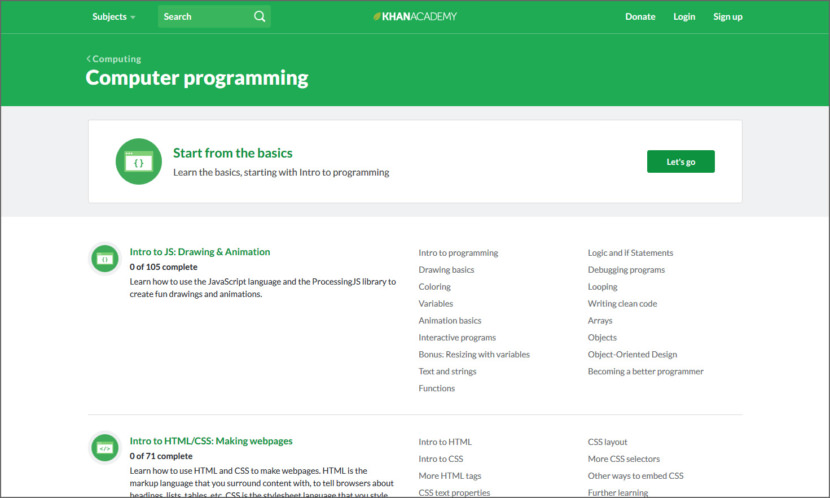Viewport: 830px width, 498px height.
Task: Open the Debugging programs lesson
Action: pyautogui.click(x=626, y=270)
